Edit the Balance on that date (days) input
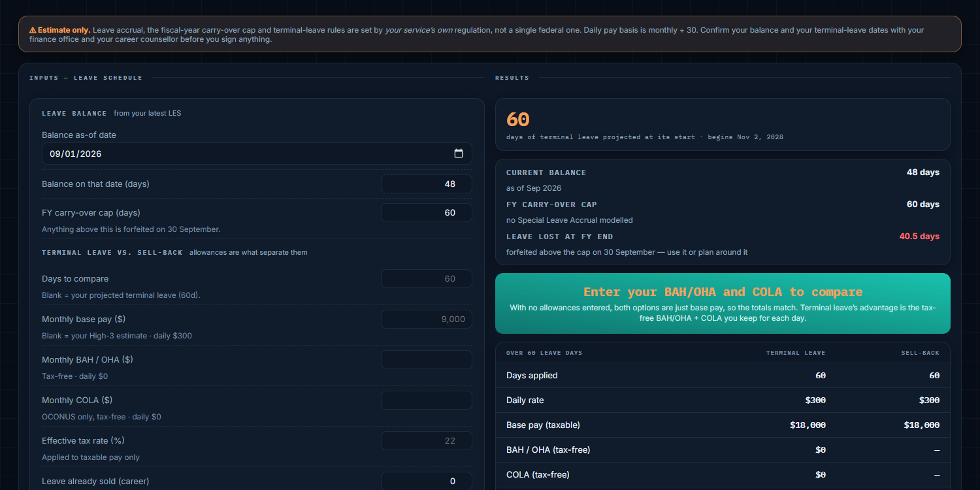 (427, 184)
